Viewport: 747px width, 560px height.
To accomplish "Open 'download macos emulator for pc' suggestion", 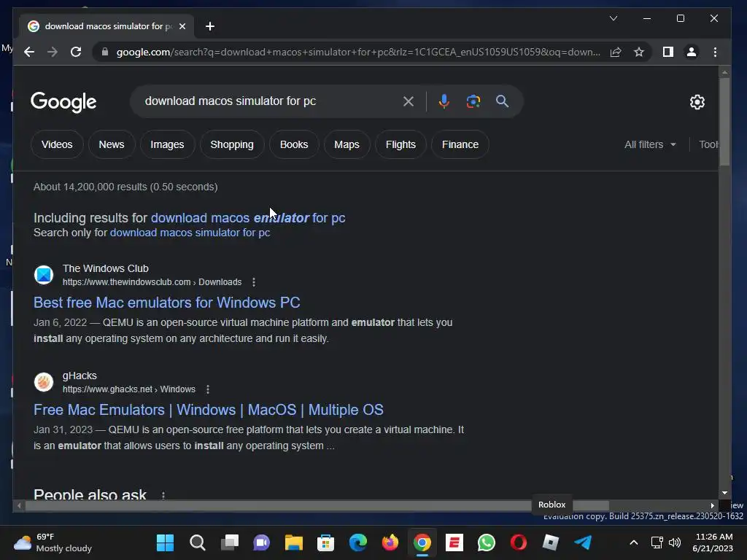I will pyautogui.click(x=248, y=217).
